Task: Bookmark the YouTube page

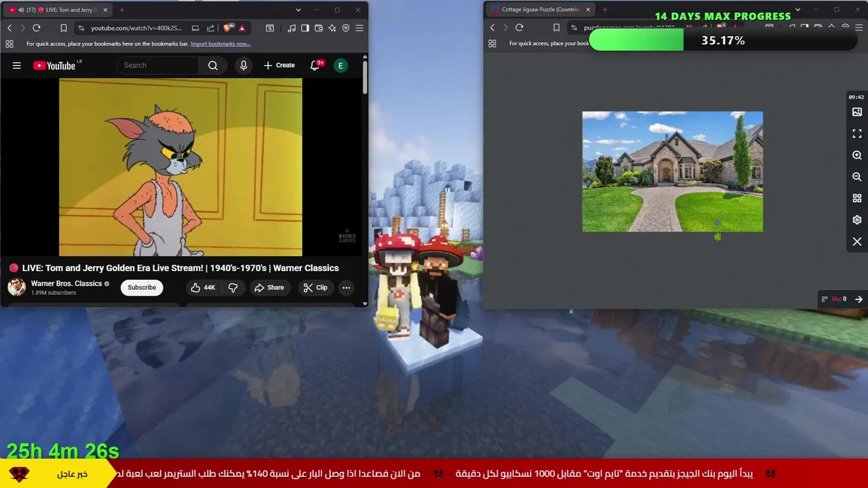Action: coord(63,28)
